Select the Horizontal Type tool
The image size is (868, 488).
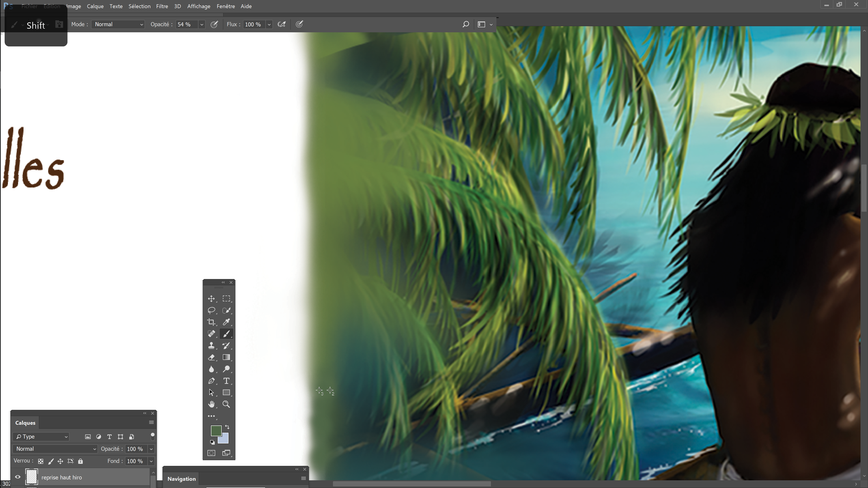pos(226,381)
